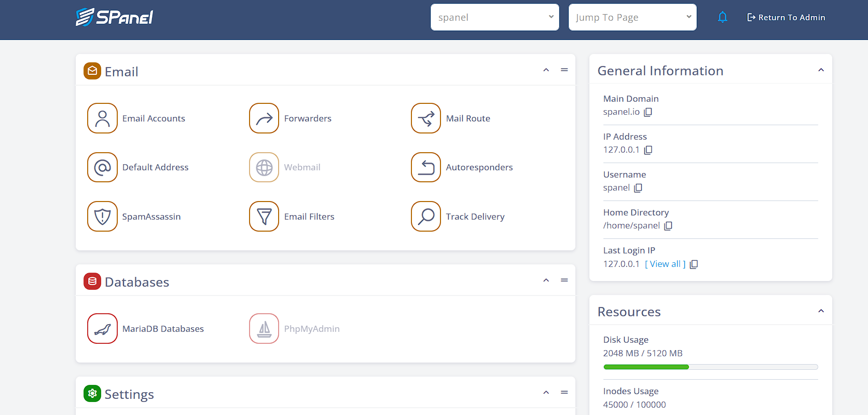Open the Forwarders arrow icon

tap(264, 118)
